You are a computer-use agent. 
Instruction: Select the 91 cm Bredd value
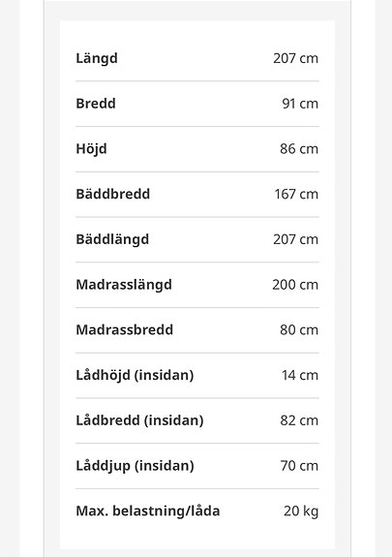point(300,104)
